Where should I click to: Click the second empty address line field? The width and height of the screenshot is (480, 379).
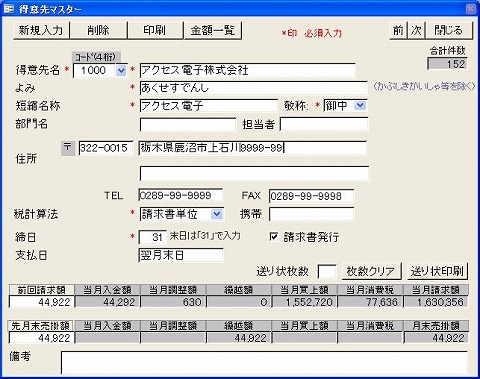point(254,173)
